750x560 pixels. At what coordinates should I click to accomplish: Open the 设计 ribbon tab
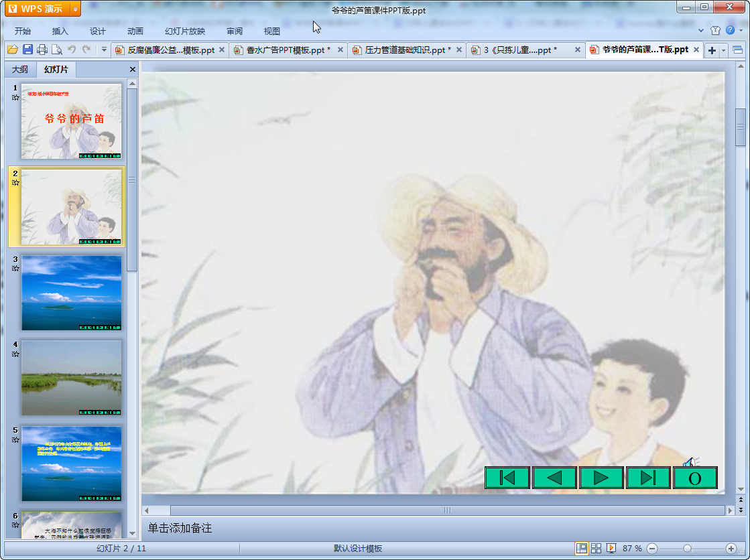point(98,31)
